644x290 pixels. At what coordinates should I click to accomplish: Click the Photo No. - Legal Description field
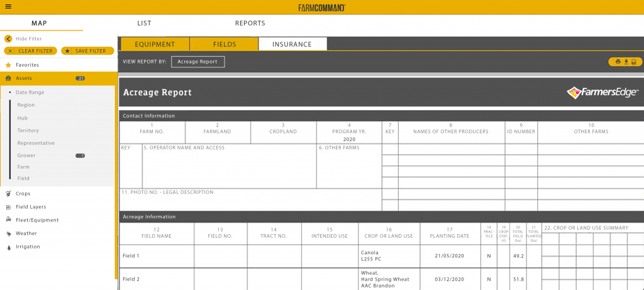[250, 200]
